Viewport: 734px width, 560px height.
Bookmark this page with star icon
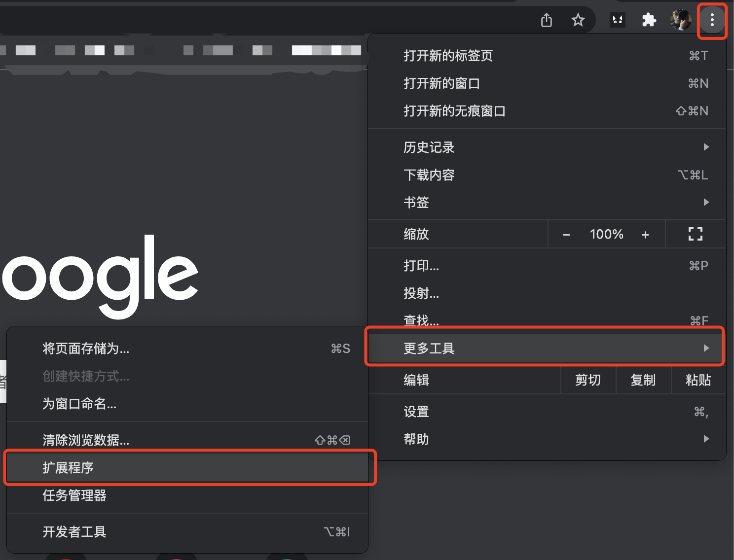point(578,20)
